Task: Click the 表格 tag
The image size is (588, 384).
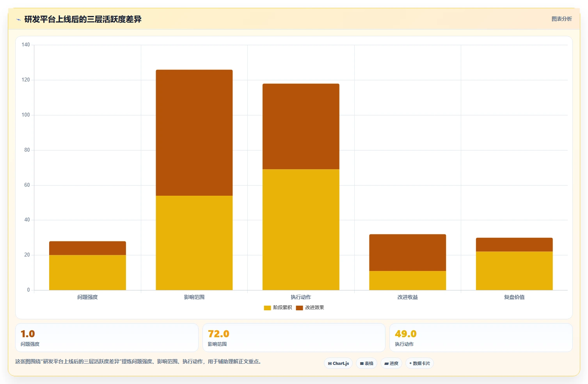Action: tap(366, 363)
